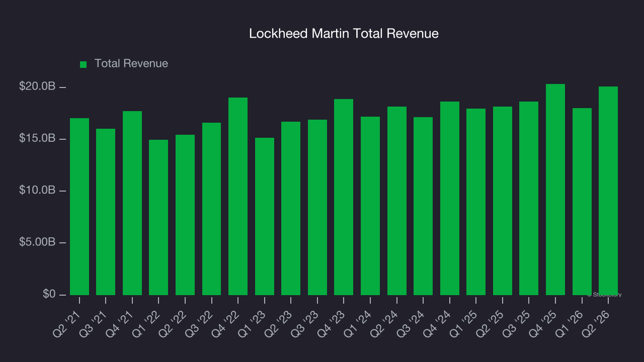Select the Q1 '22 revenue bar

click(158, 217)
